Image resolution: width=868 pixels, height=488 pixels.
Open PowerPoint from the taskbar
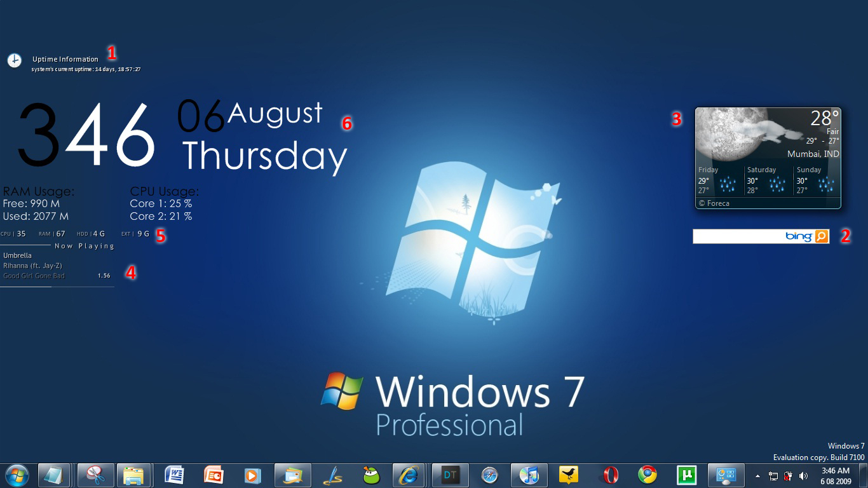(x=214, y=475)
